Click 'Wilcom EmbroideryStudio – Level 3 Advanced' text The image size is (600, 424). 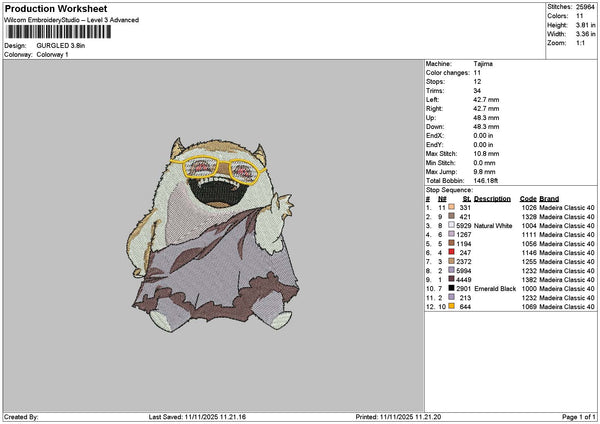(71, 20)
